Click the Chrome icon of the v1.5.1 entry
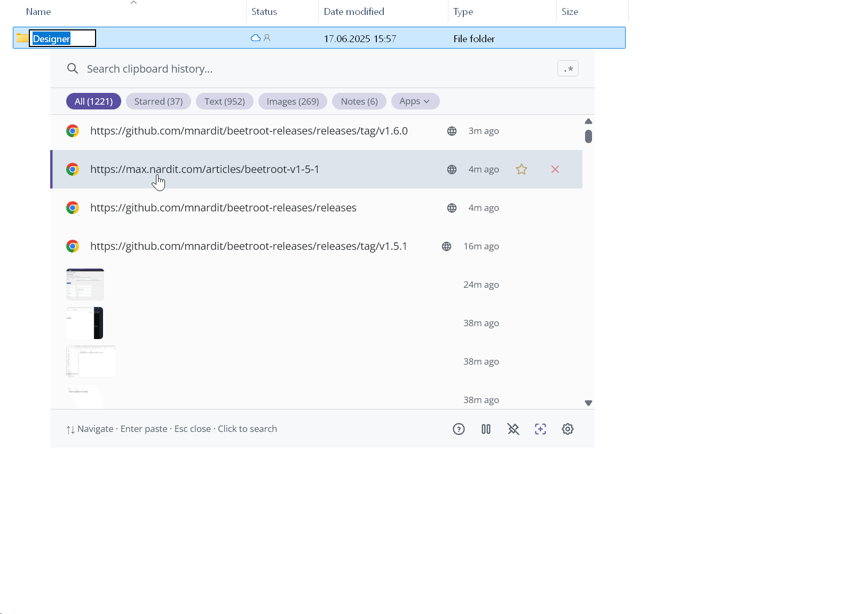 73,246
